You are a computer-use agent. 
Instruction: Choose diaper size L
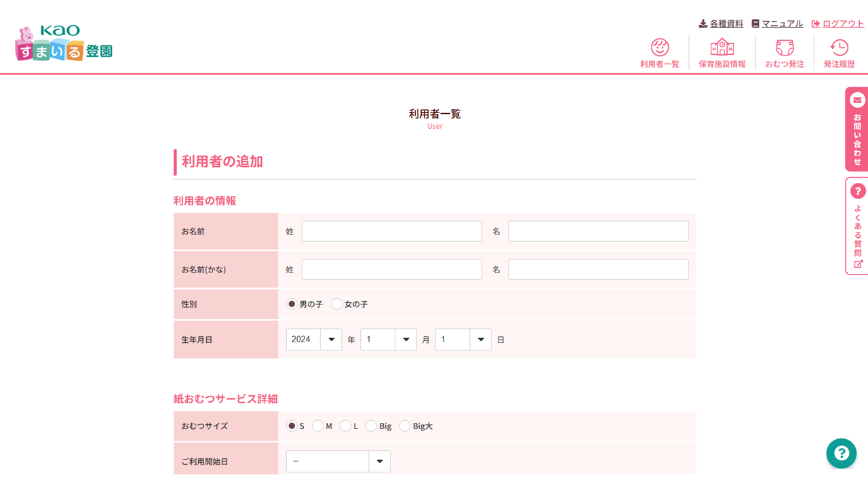click(346, 426)
